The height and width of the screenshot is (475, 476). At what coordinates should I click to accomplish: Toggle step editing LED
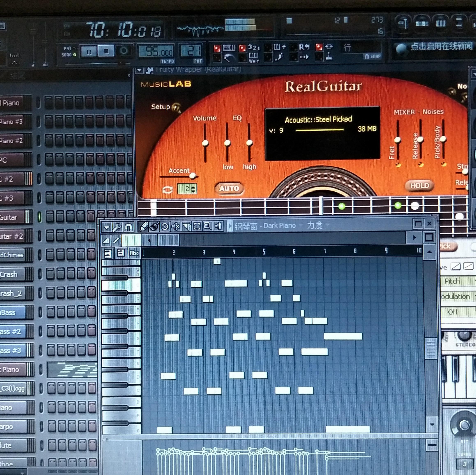tap(268, 58)
